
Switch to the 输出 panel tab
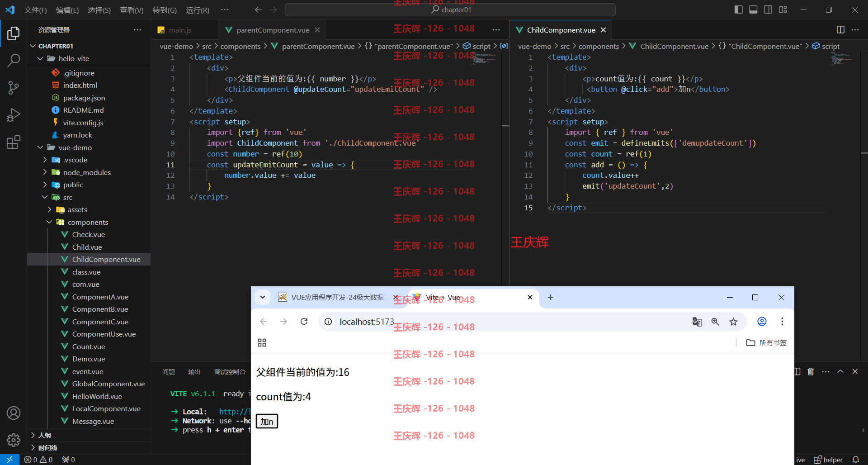pyautogui.click(x=194, y=372)
